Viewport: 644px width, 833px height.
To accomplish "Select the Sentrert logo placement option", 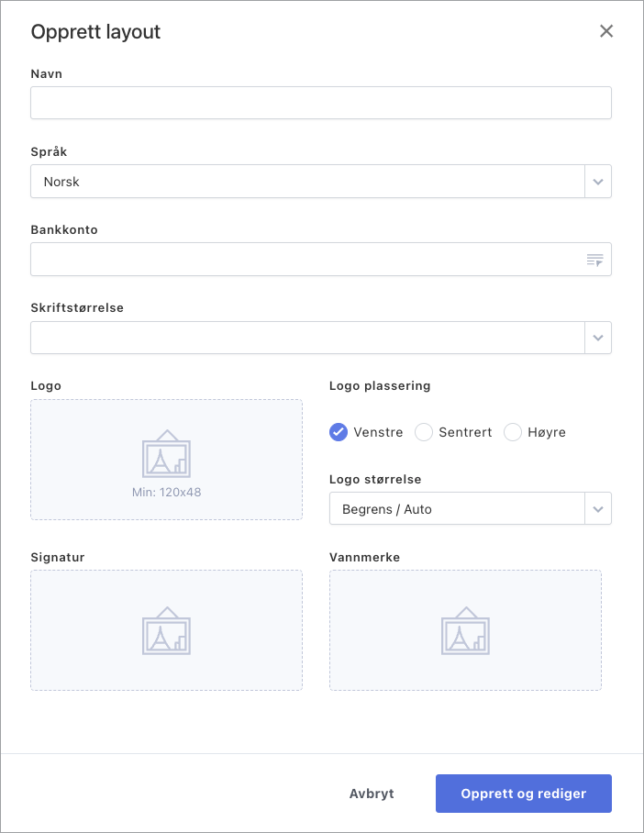I will click(422, 431).
